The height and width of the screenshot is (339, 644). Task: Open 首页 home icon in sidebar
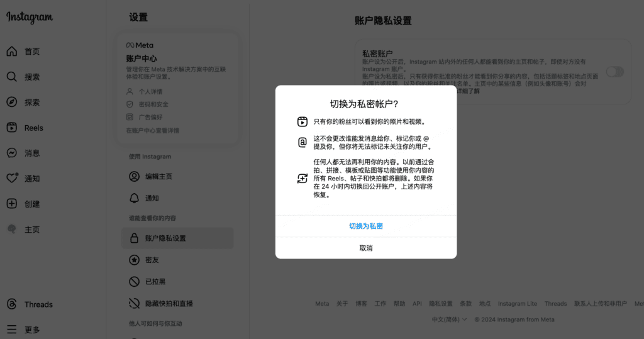click(12, 52)
